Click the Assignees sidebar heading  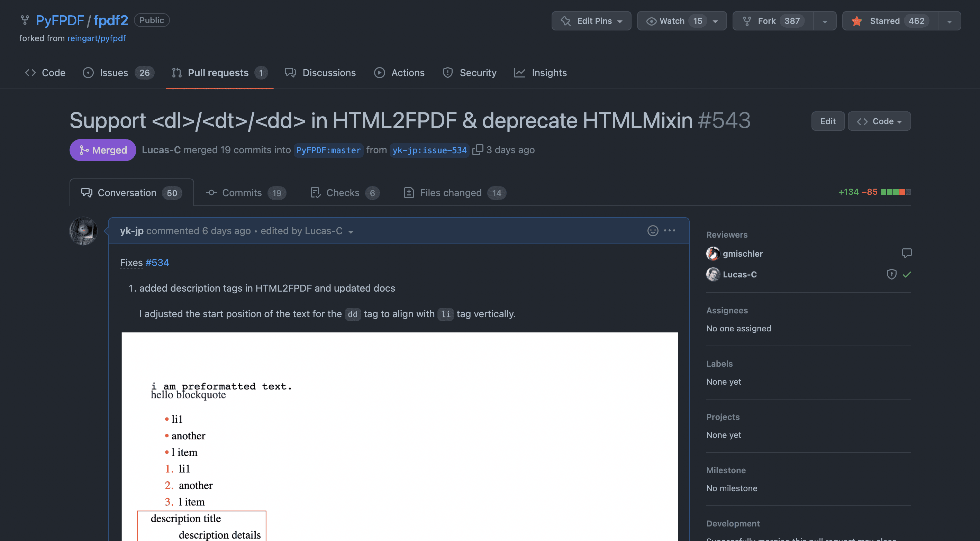[727, 310]
